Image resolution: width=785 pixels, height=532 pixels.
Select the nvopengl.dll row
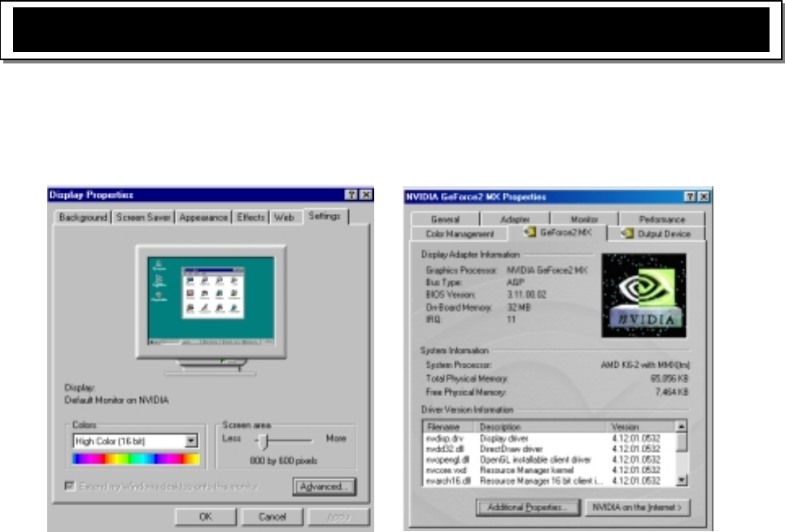pyautogui.click(x=549, y=460)
